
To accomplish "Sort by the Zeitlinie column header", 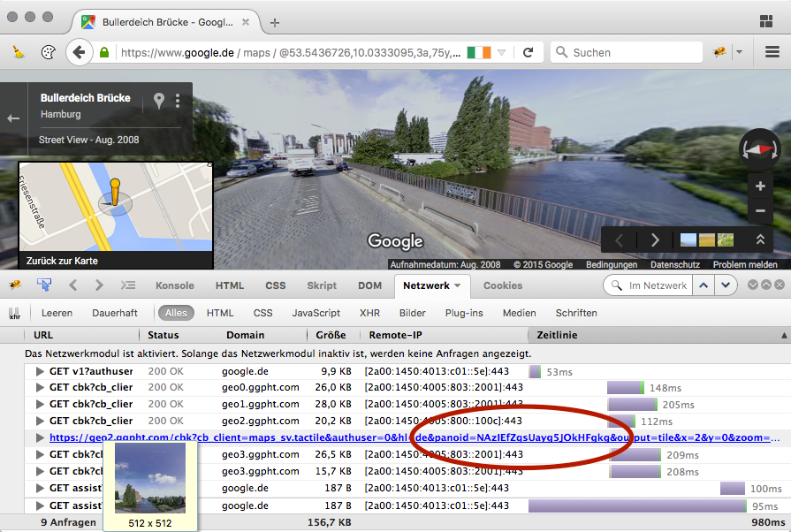I will coord(658,335).
